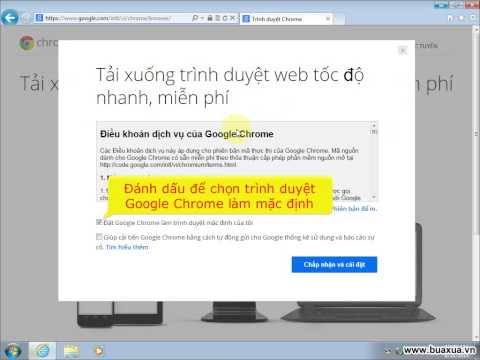Open a new blank tab
The width and height of the screenshot is (480, 360).
point(339,19)
